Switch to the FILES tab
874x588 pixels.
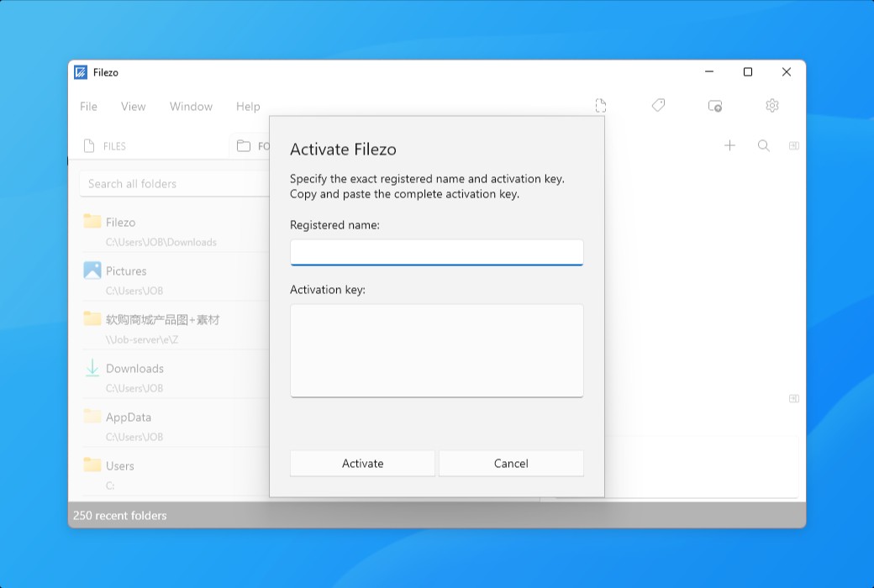(105, 146)
